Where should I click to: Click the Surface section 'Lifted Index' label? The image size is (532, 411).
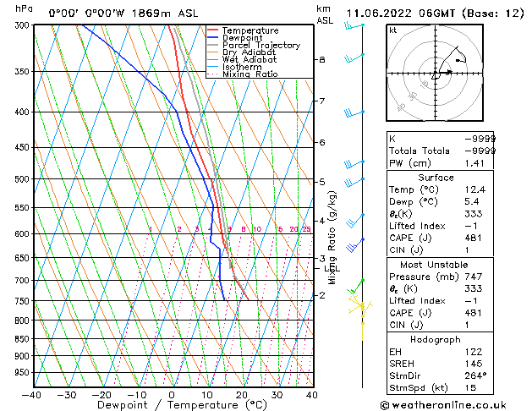coord(417,226)
